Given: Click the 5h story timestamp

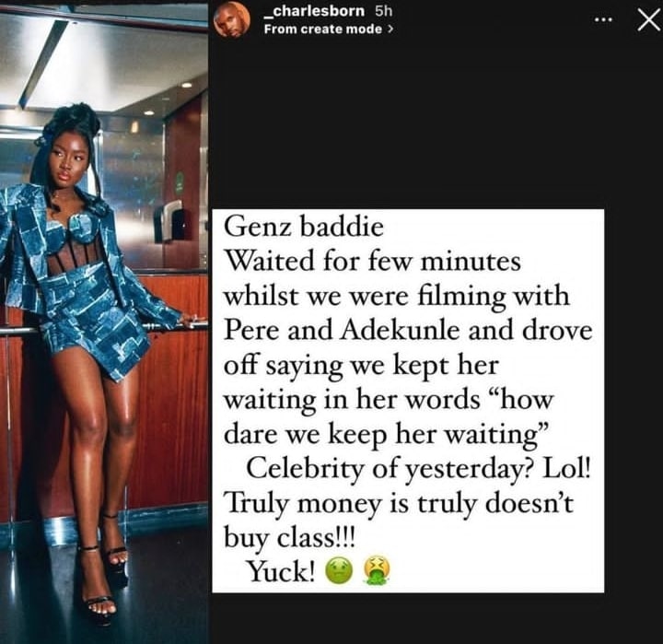Looking at the screenshot, I should 385,12.
